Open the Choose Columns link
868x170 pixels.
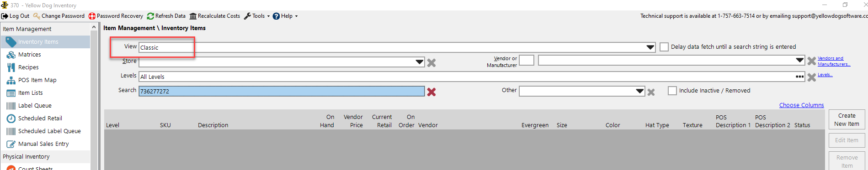801,105
